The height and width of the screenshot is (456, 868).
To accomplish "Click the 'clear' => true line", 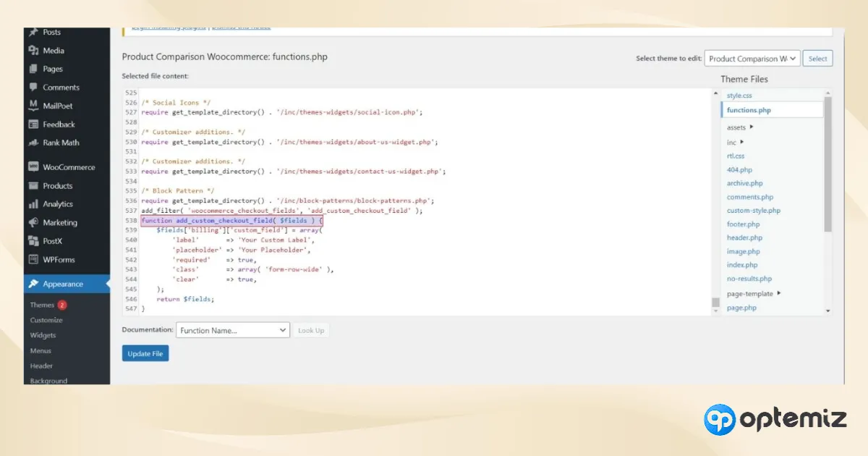I will click(214, 279).
